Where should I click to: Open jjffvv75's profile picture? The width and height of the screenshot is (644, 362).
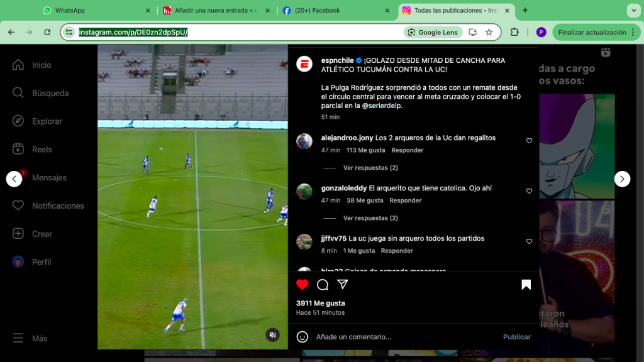[304, 242]
